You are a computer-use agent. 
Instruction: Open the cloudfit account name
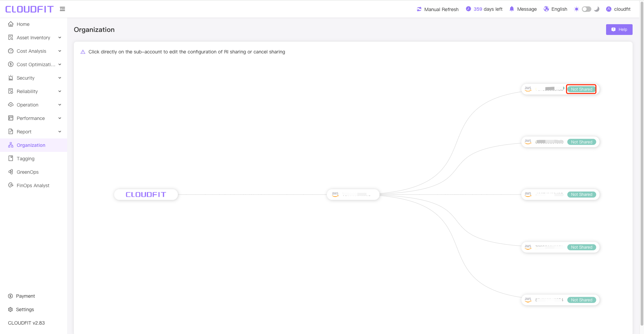622,9
